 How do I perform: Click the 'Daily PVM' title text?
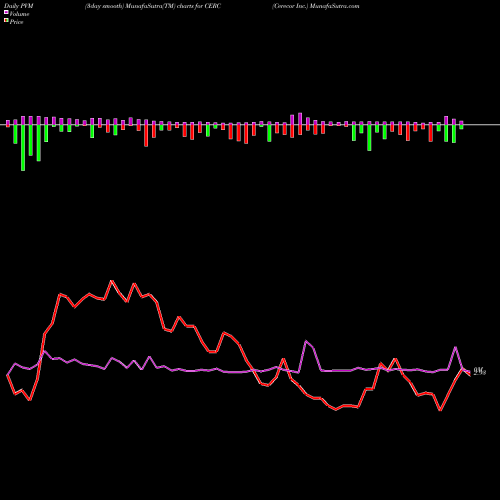(x=19, y=6)
